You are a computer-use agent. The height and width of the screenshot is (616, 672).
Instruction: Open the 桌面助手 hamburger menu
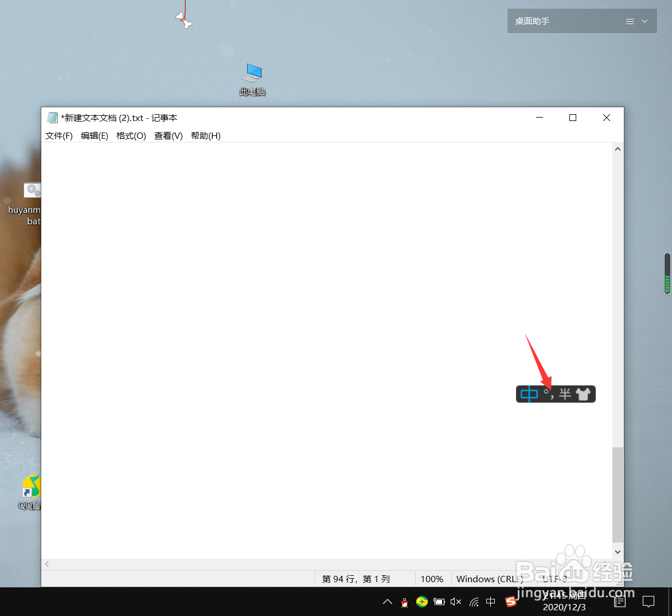coord(630,21)
